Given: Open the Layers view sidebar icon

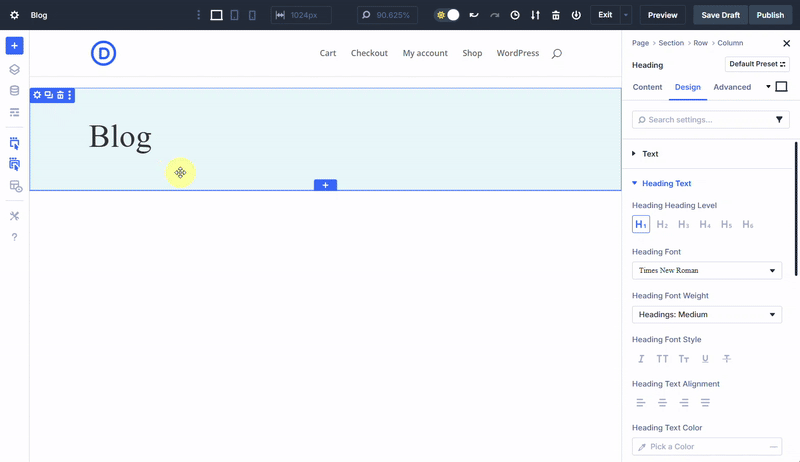Looking at the screenshot, I should coord(14,69).
